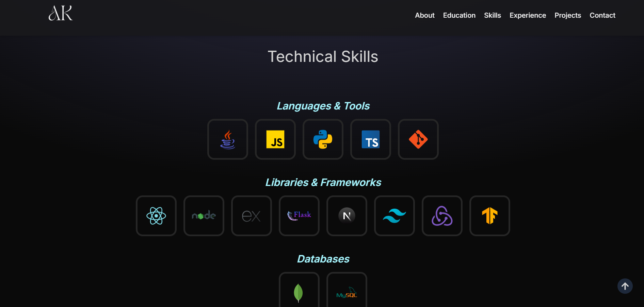The image size is (644, 307).
Task: Click the AK logo in the header
Action: (x=61, y=13)
